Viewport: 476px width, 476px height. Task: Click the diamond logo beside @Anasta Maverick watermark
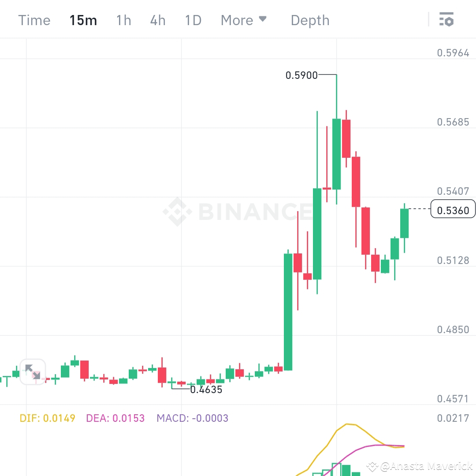(x=372, y=466)
